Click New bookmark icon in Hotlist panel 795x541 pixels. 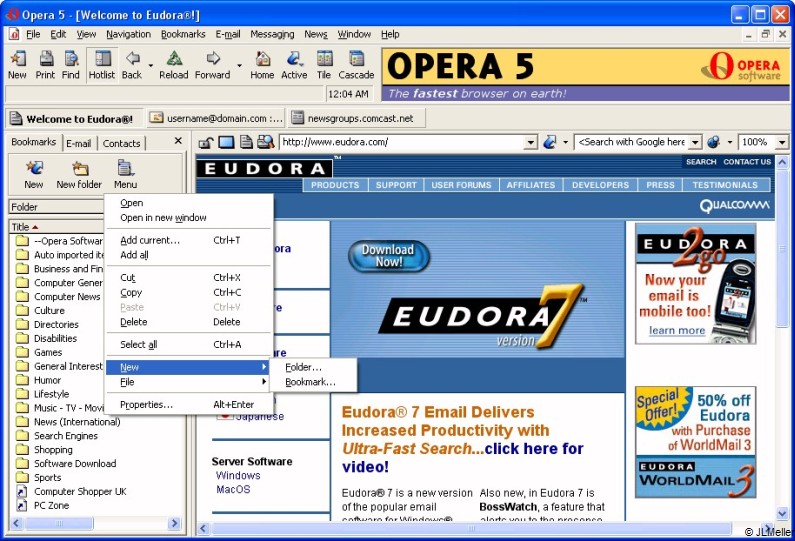34,168
